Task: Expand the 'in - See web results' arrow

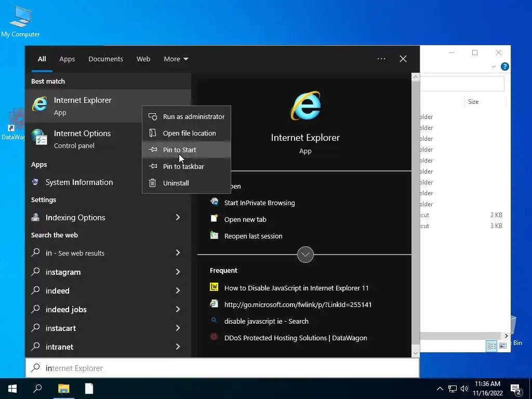Action: coord(178,253)
